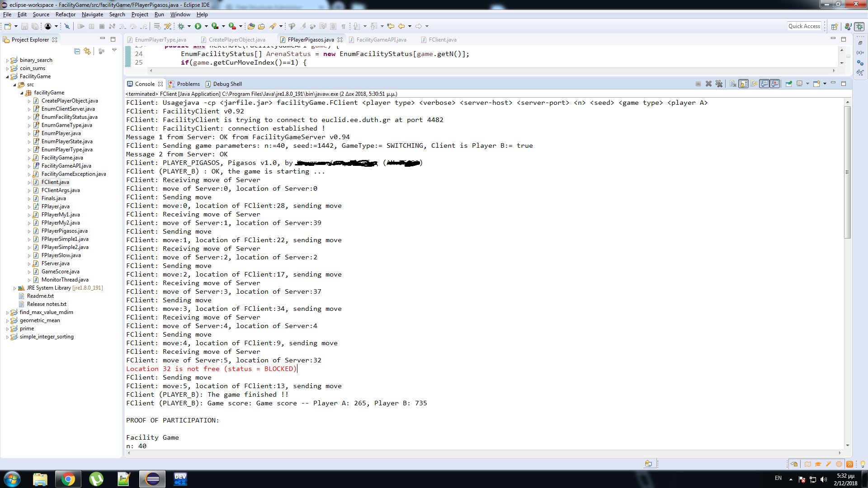Screen dimensions: 868x488
Task: Collapse All in Project Explorer
Action: (77, 52)
